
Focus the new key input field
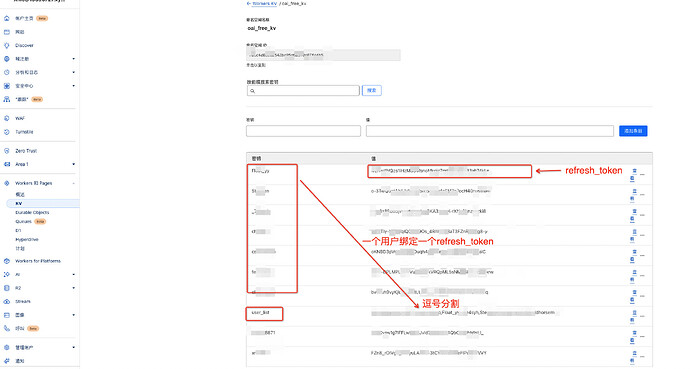point(303,131)
